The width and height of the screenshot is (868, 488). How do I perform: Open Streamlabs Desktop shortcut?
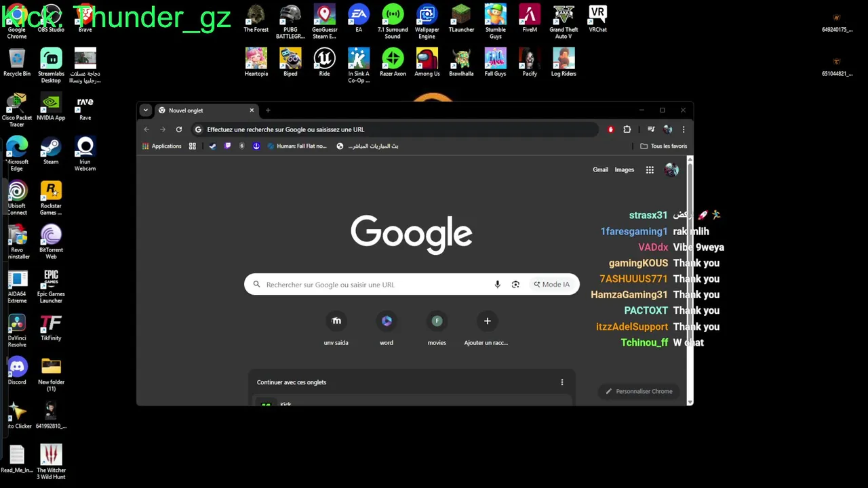51,66
